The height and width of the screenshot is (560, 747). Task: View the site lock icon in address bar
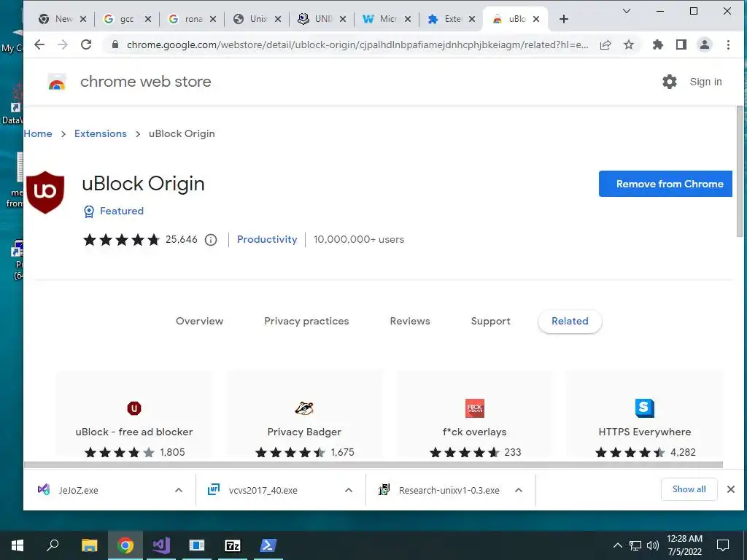pyautogui.click(x=115, y=44)
